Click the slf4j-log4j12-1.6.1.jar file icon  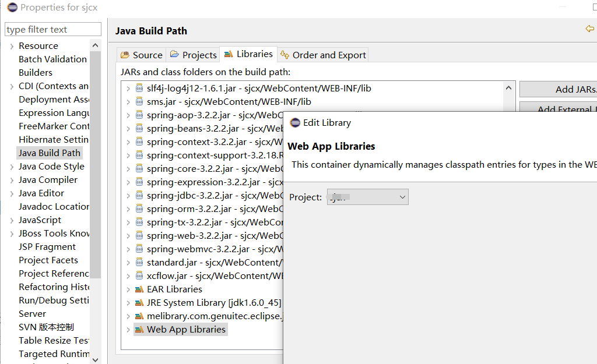[139, 89]
